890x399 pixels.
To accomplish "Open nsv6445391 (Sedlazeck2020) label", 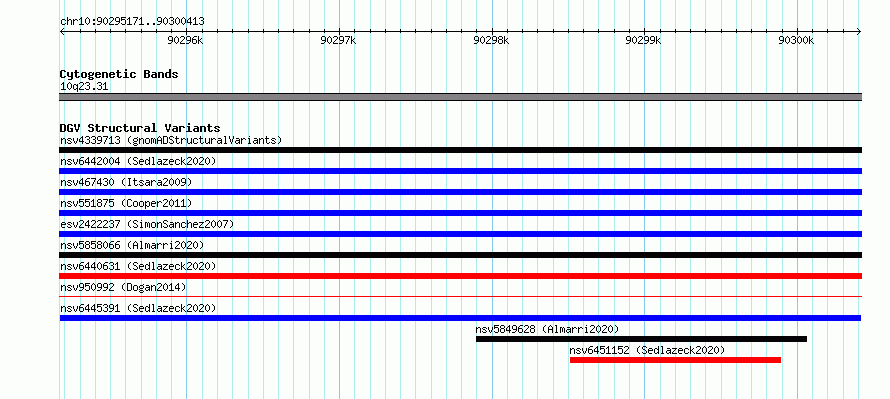I will (x=138, y=308).
